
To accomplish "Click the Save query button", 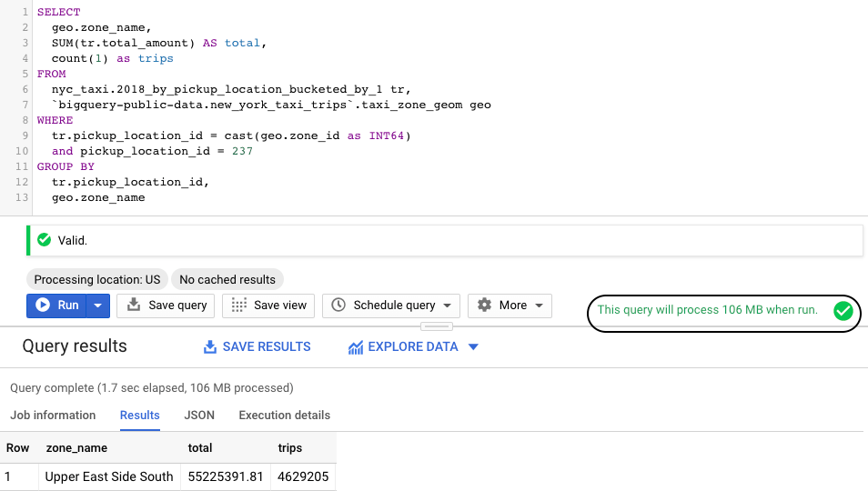I will [x=166, y=306].
